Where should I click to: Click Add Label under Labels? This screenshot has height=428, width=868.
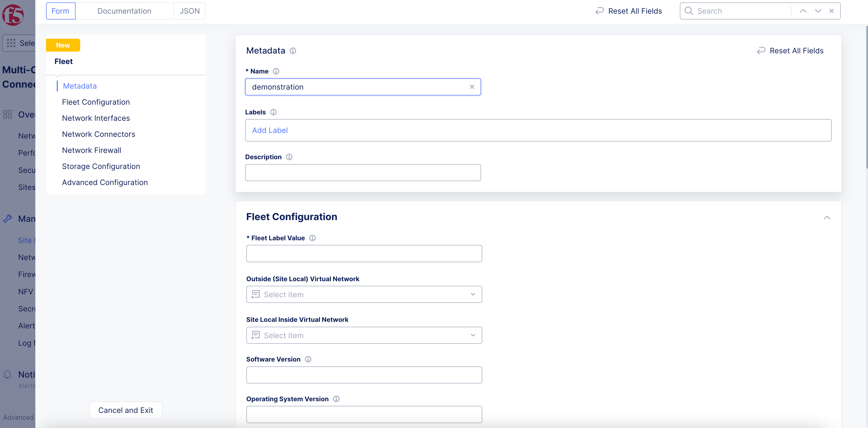(270, 130)
